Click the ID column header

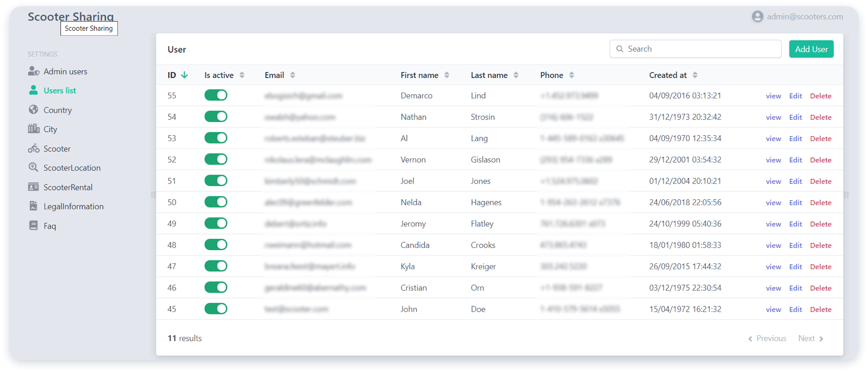(177, 75)
